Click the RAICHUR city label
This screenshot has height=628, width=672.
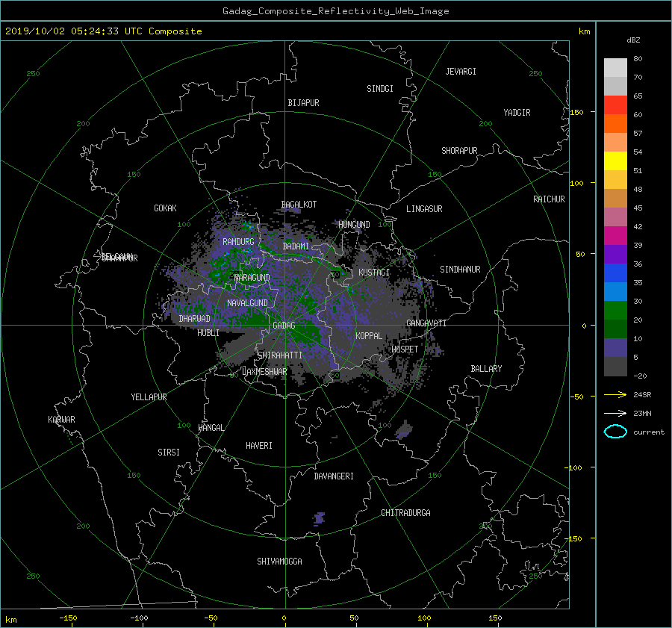tap(549, 199)
